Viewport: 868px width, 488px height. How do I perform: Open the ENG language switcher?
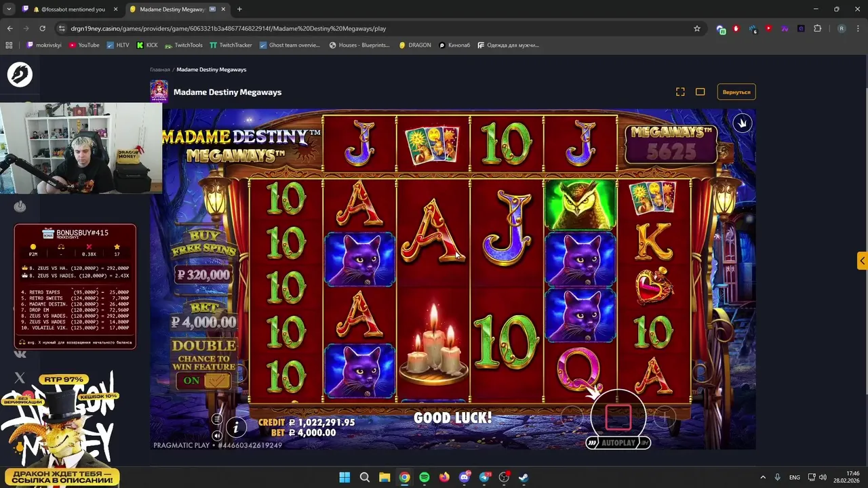coord(794,477)
